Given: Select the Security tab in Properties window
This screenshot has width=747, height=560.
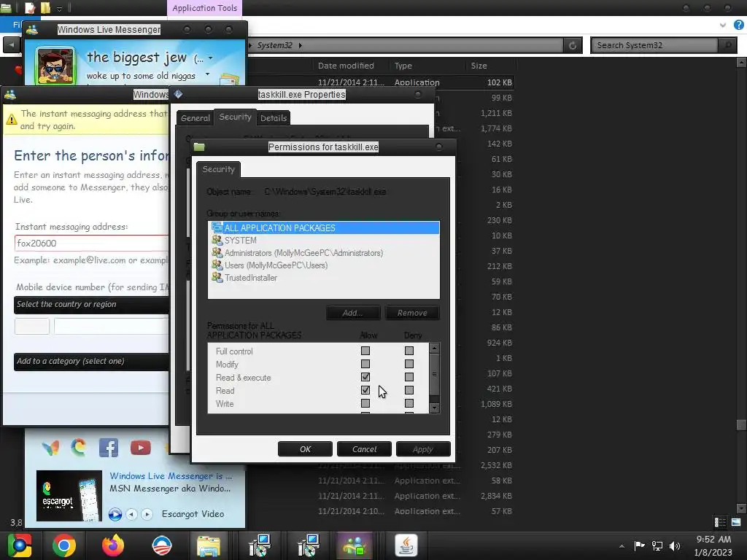Looking at the screenshot, I should (x=235, y=117).
